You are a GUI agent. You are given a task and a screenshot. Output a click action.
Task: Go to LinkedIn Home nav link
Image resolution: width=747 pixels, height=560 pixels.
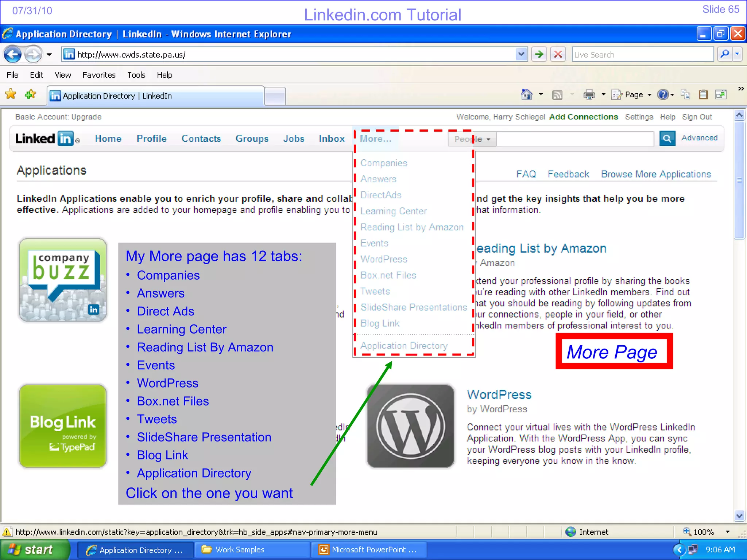point(108,139)
